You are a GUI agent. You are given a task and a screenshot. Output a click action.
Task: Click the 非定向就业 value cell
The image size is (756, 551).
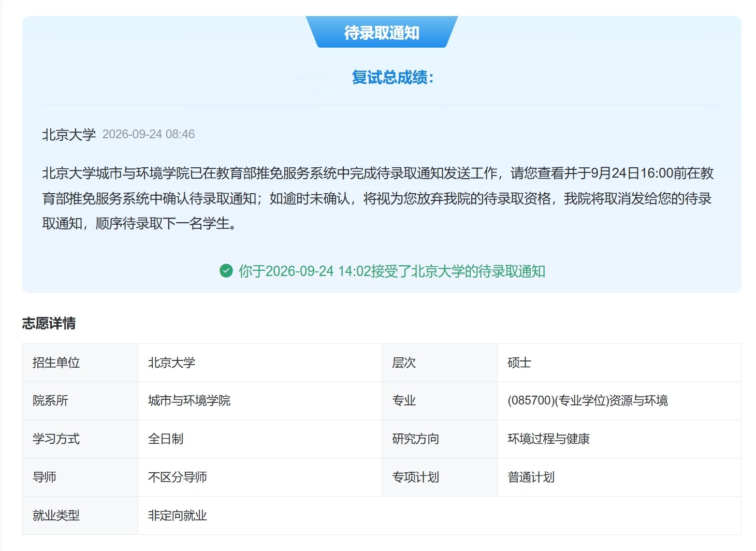point(440,516)
